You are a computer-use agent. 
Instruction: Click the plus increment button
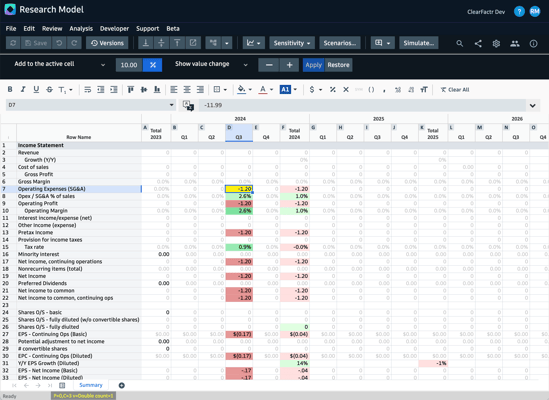[x=290, y=65]
